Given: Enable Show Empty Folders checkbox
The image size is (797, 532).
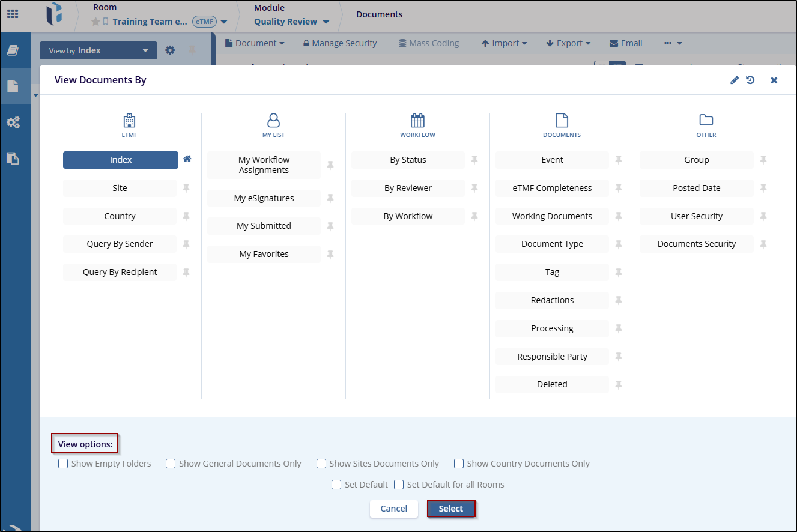Looking at the screenshot, I should pyautogui.click(x=63, y=464).
